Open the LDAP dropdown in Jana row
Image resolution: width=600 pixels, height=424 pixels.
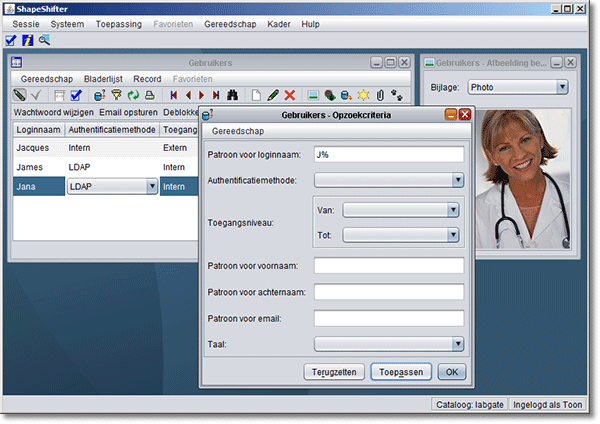(x=152, y=186)
